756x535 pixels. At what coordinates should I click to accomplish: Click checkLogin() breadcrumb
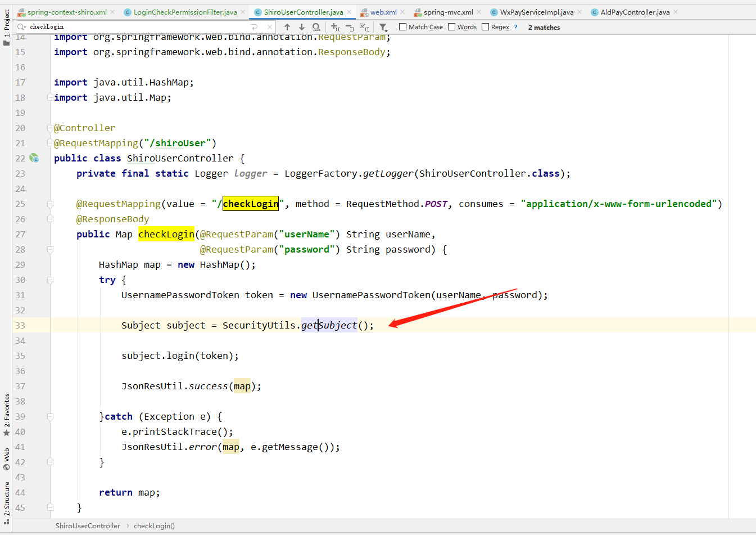(154, 526)
